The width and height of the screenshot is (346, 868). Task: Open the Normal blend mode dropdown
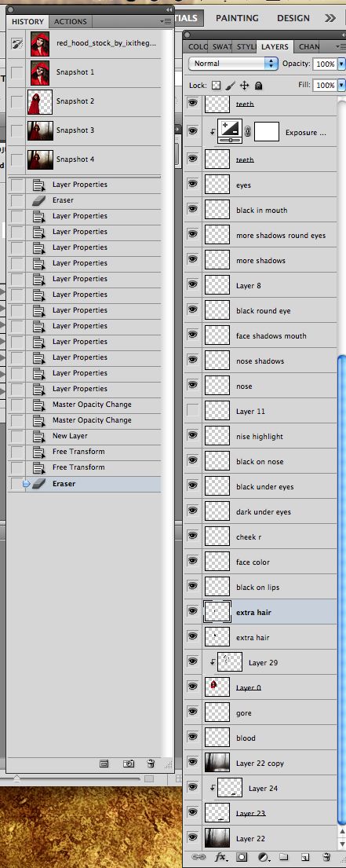point(233,64)
